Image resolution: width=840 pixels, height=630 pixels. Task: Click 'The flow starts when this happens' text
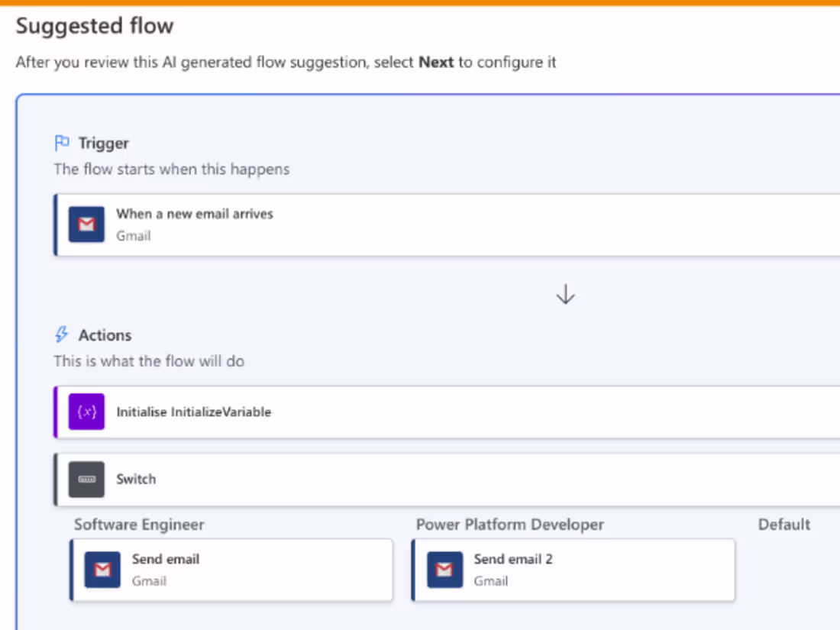pos(171,169)
